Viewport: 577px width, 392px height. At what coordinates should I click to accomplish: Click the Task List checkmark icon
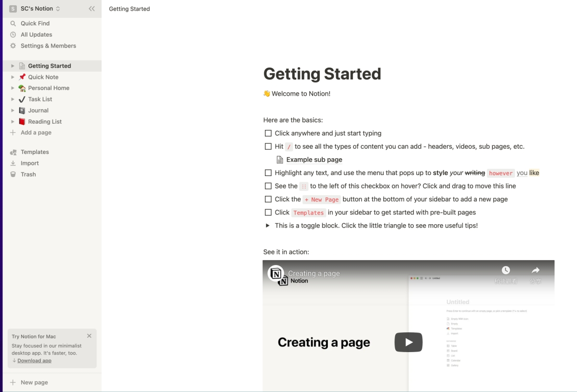[x=22, y=99]
